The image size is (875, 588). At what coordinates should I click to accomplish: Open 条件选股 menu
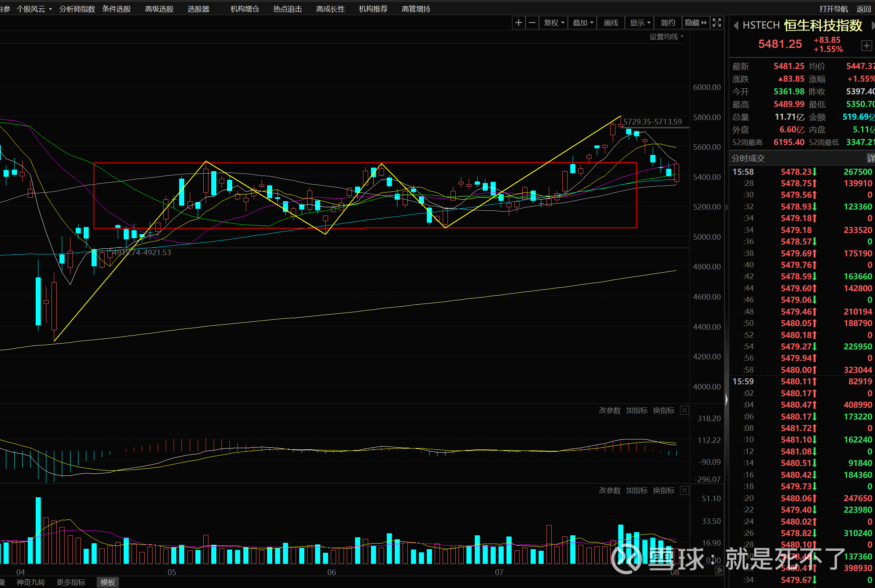click(x=117, y=9)
